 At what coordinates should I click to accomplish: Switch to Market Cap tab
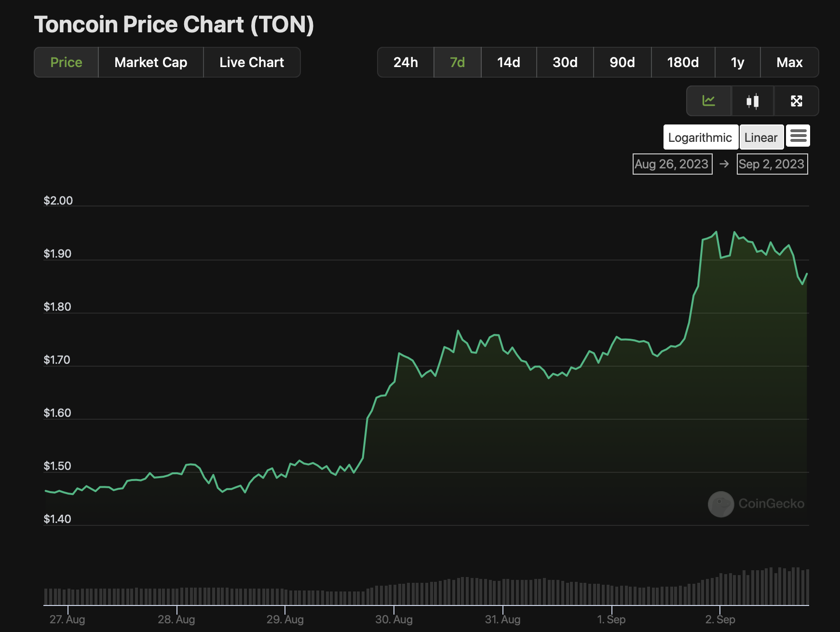[151, 62]
